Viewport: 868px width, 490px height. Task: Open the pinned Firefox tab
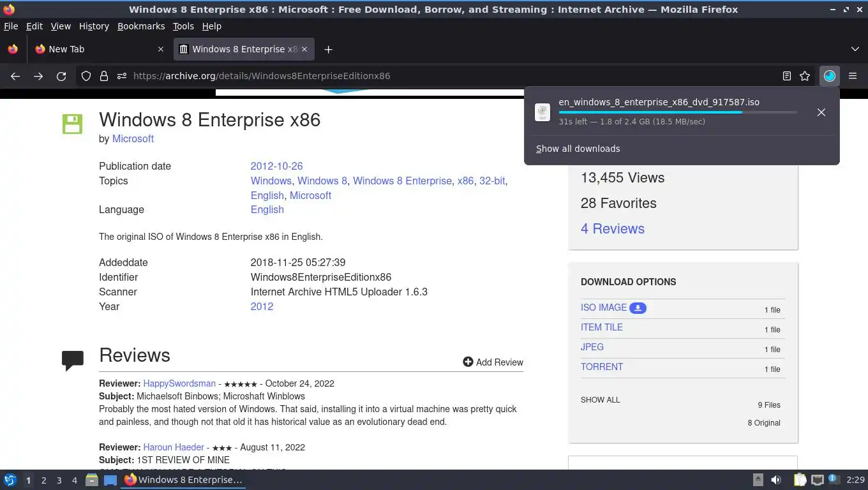(x=13, y=49)
